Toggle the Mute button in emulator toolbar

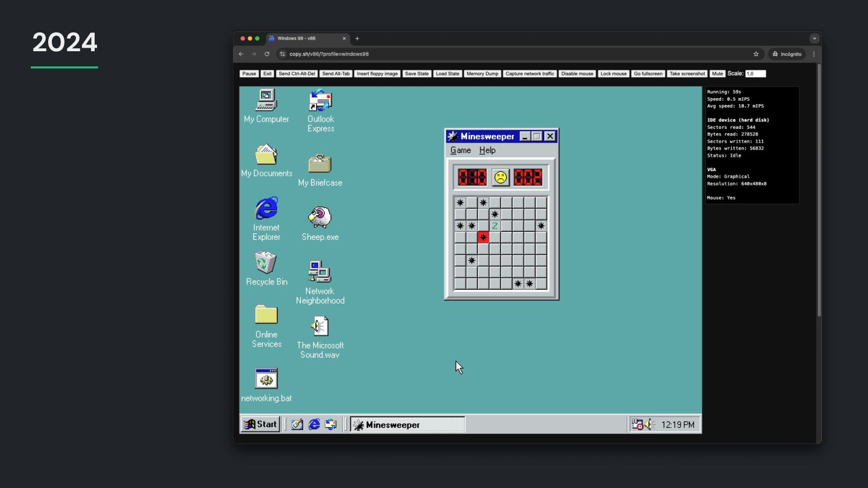click(x=717, y=74)
